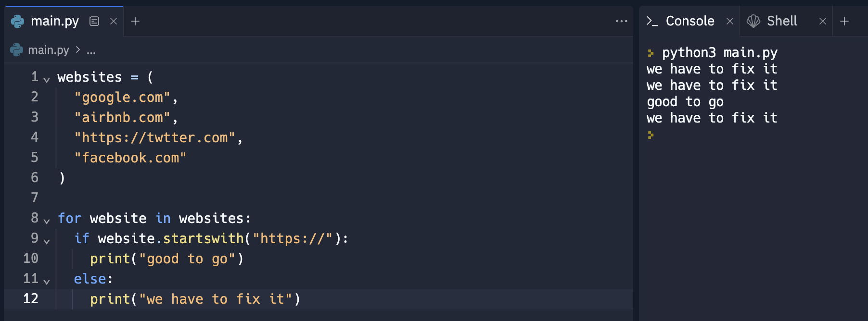Viewport: 868px width, 321px height.
Task: Close the Console tab
Action: coord(730,21)
